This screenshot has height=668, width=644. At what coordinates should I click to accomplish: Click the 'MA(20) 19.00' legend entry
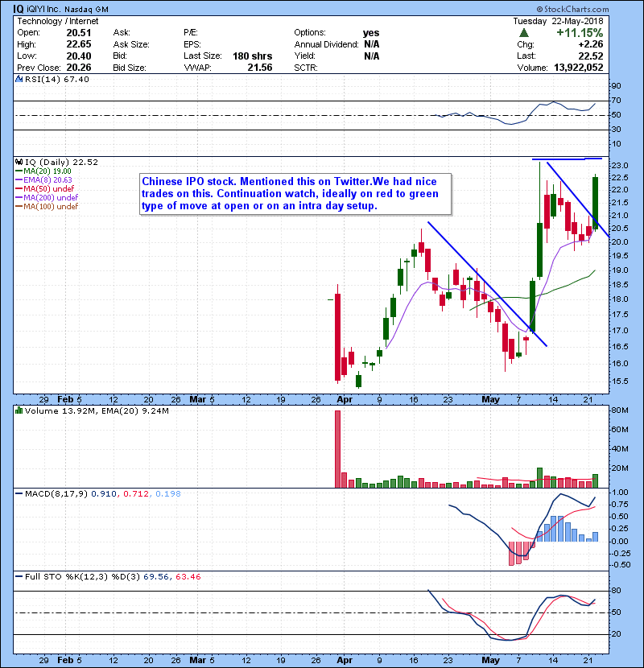point(43,171)
